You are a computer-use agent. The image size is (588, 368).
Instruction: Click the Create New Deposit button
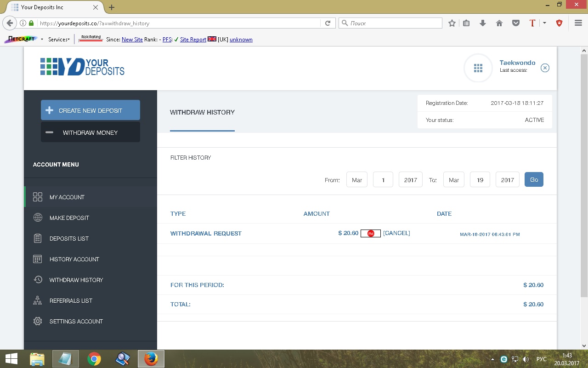(90, 110)
